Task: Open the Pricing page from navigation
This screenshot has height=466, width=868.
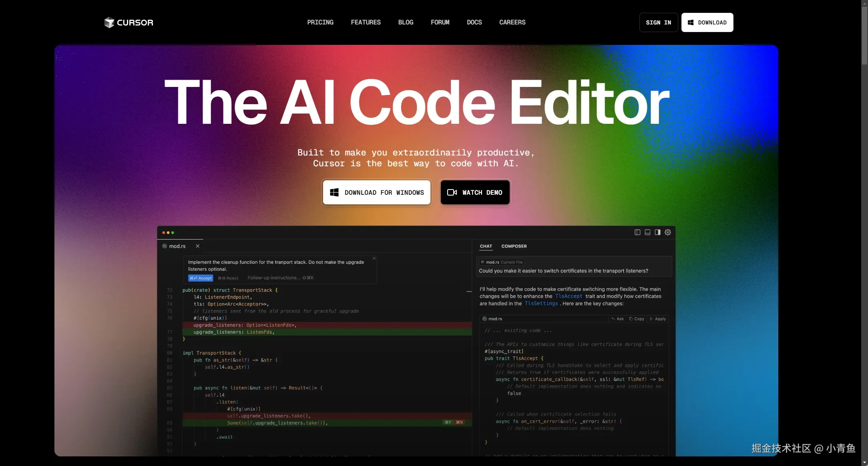Action: [320, 22]
